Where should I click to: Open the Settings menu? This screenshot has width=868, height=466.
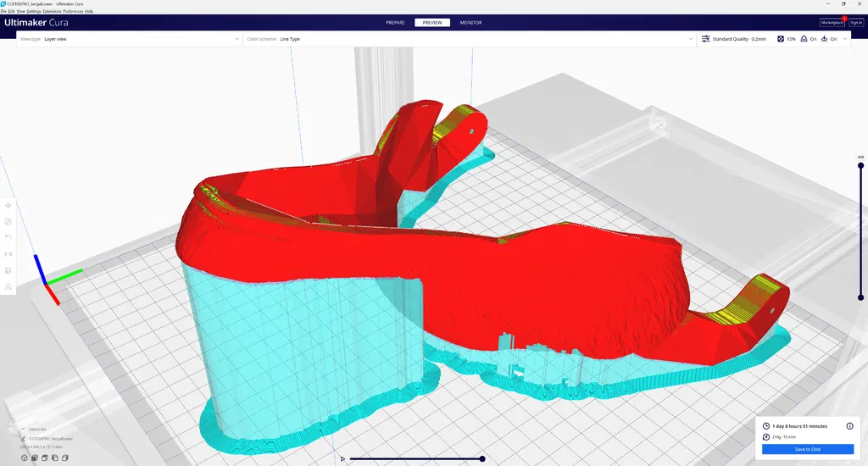point(34,11)
